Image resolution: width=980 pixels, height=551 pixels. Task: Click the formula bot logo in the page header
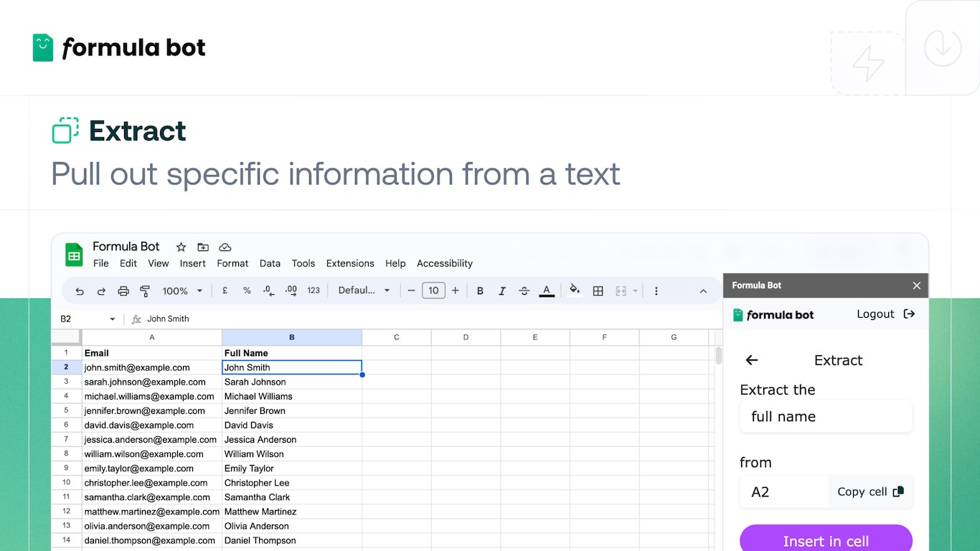[x=119, y=47]
